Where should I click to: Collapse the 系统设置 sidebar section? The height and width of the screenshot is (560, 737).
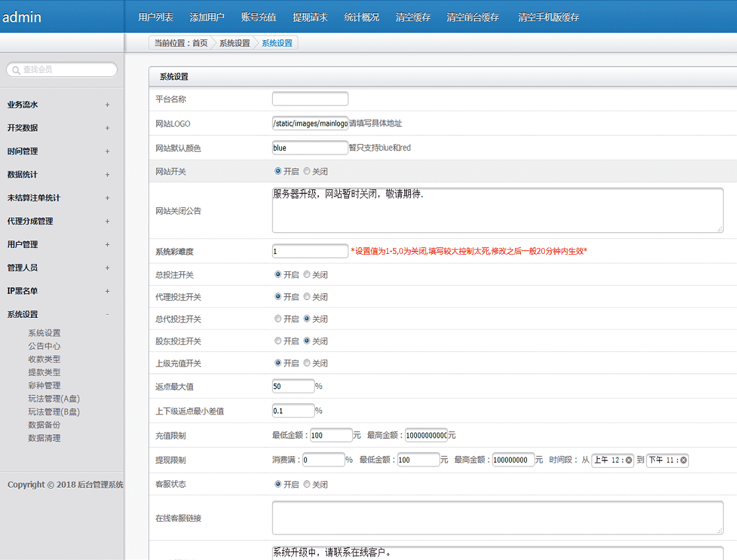[x=107, y=315]
